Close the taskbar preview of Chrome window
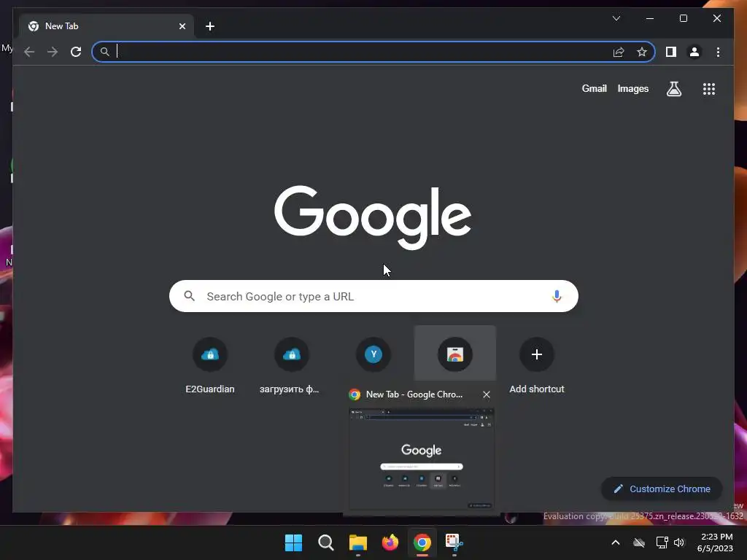The width and height of the screenshot is (747, 560). [x=486, y=394]
